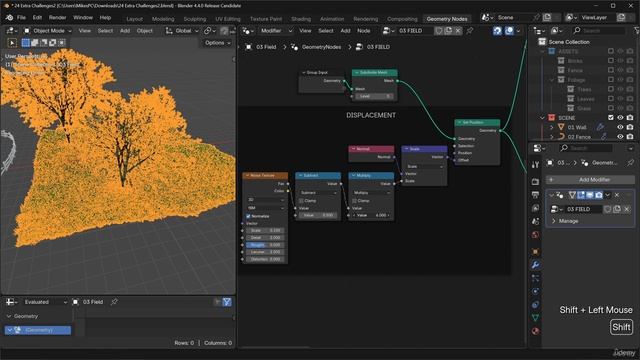Choose the 'subtract selection' mode icon
The image size is (640, 360).
click(x=44, y=42)
